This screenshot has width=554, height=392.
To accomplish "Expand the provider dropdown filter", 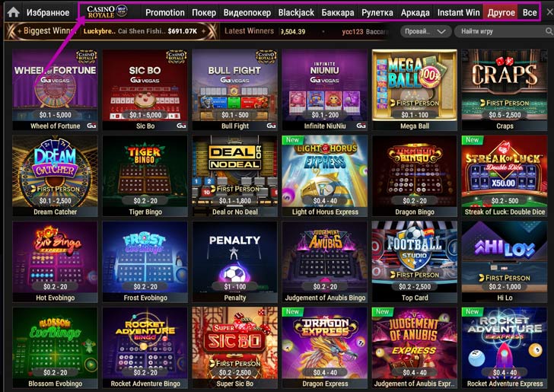I will [x=425, y=31].
